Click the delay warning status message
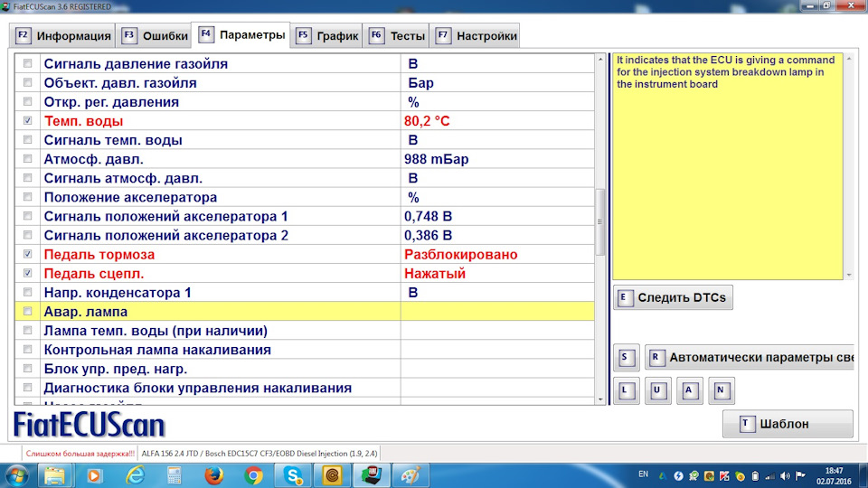868x488 pixels. click(80, 453)
